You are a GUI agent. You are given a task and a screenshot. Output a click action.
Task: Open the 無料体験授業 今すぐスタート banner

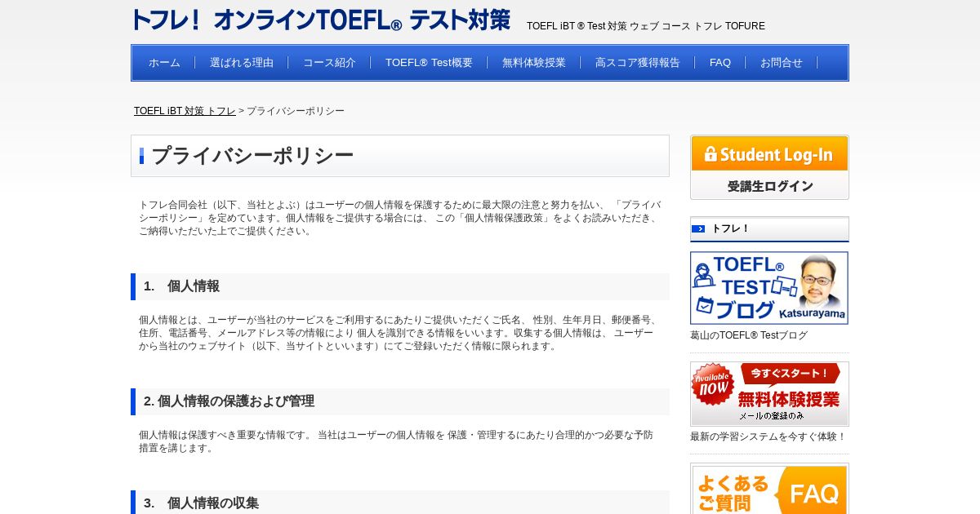769,393
